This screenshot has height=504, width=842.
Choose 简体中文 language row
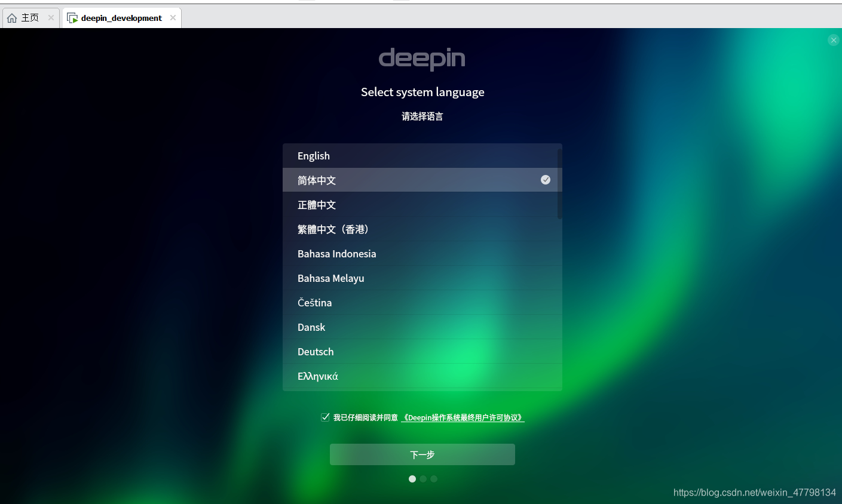pyautogui.click(x=422, y=180)
